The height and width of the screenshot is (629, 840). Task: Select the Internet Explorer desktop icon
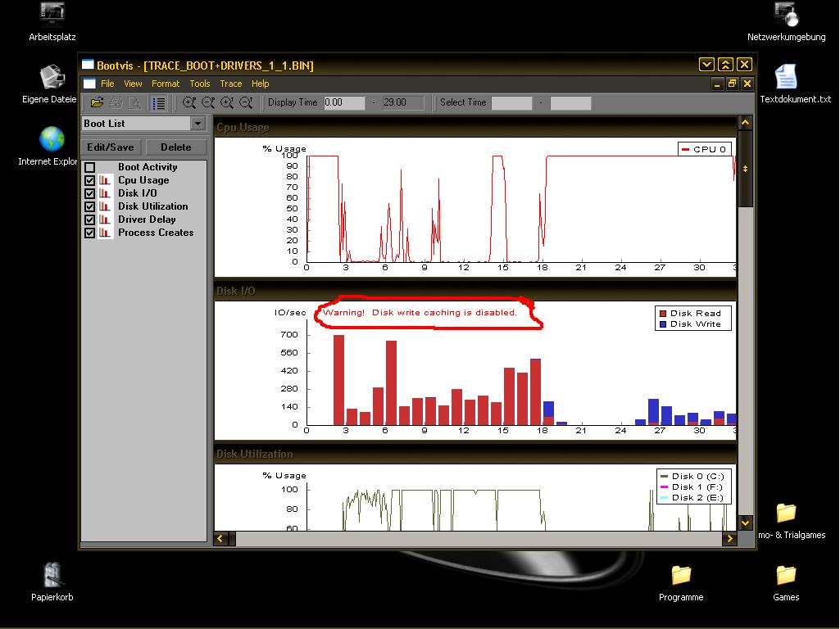(x=52, y=140)
